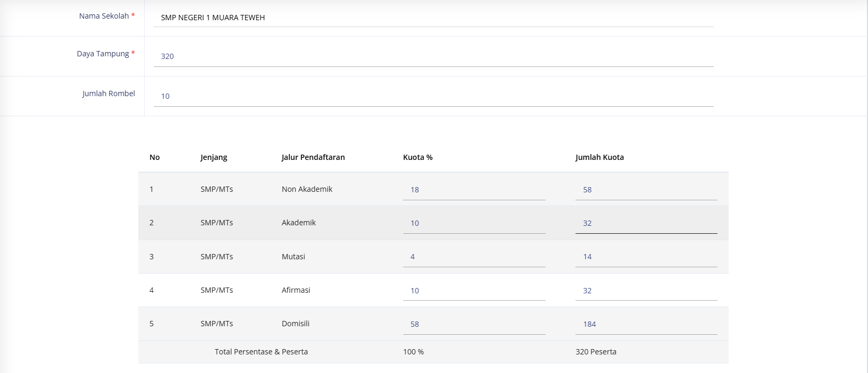868x373 pixels.
Task: Click the Total Persentase & Peserta label
Action: tap(261, 352)
